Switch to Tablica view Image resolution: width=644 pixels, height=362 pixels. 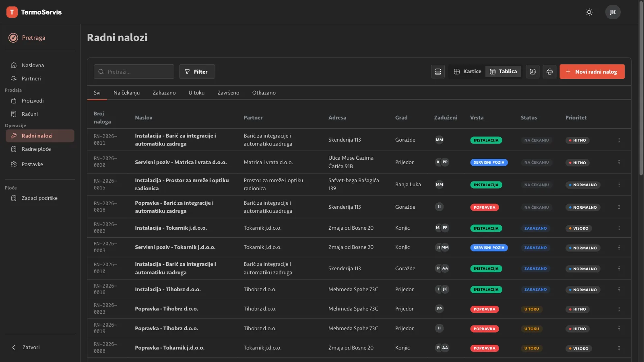(503, 72)
